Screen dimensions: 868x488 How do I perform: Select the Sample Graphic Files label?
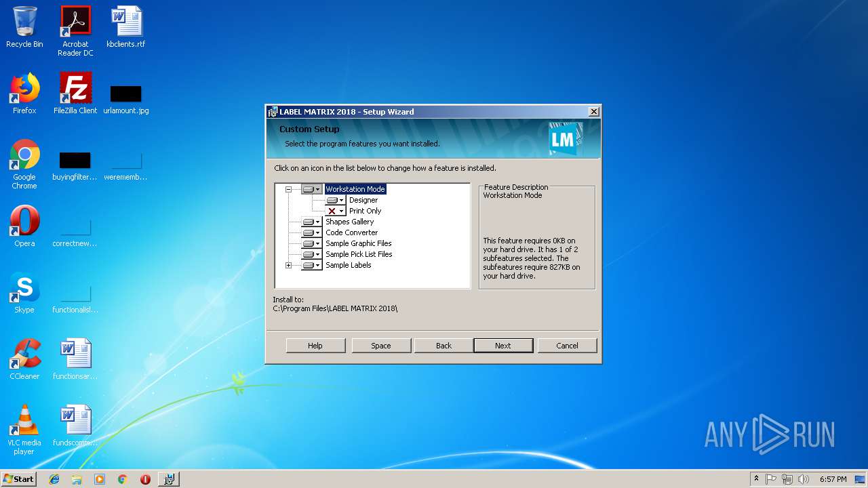tap(358, 243)
